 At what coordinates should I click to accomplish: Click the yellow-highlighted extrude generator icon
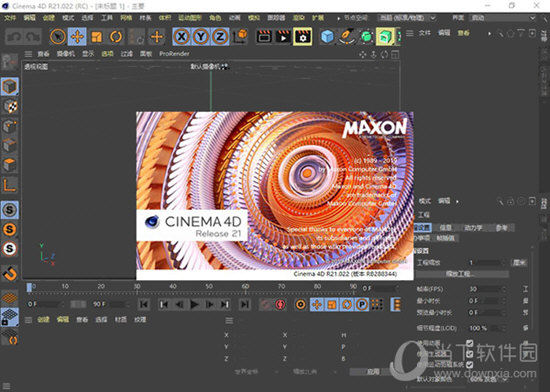point(385,36)
